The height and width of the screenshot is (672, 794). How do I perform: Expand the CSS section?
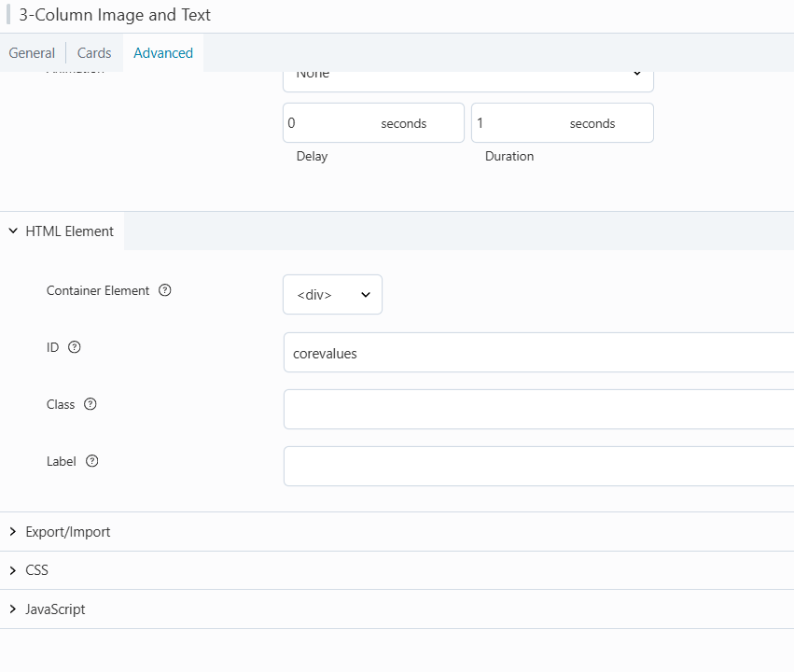point(36,570)
